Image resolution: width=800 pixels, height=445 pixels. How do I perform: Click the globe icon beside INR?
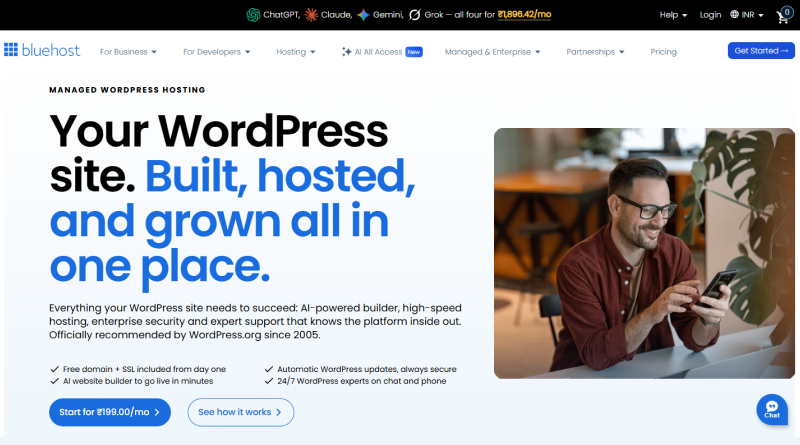[734, 14]
